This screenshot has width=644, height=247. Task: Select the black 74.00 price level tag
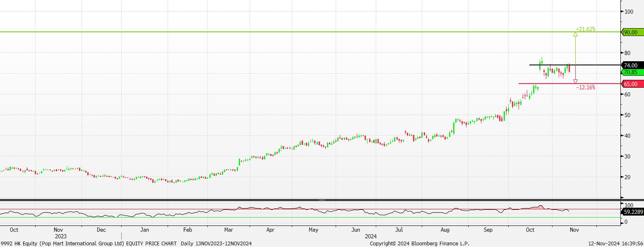click(x=632, y=65)
